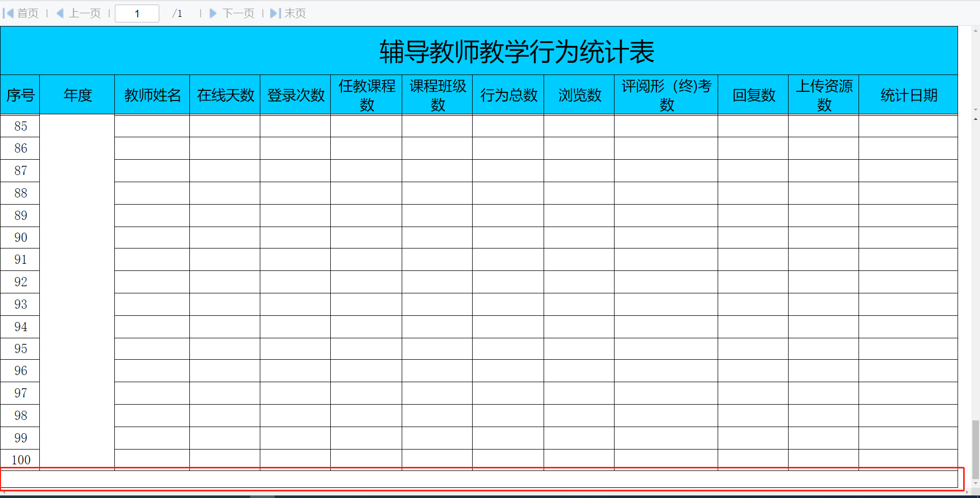Viewport: 980px width, 498px height.
Task: Select row number 95
Action: (x=20, y=349)
